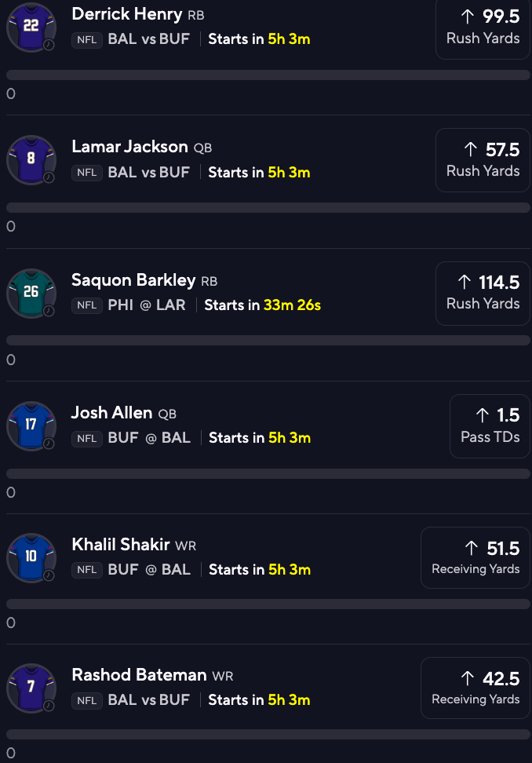Open Saquon Barkley's player name link
The width and height of the screenshot is (532, 763).
tap(133, 280)
